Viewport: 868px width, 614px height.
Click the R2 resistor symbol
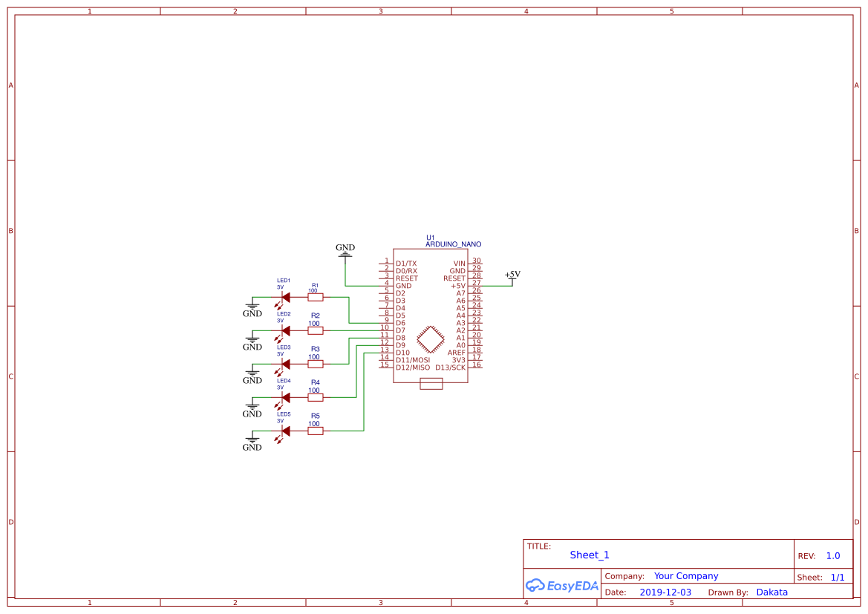[315, 330]
